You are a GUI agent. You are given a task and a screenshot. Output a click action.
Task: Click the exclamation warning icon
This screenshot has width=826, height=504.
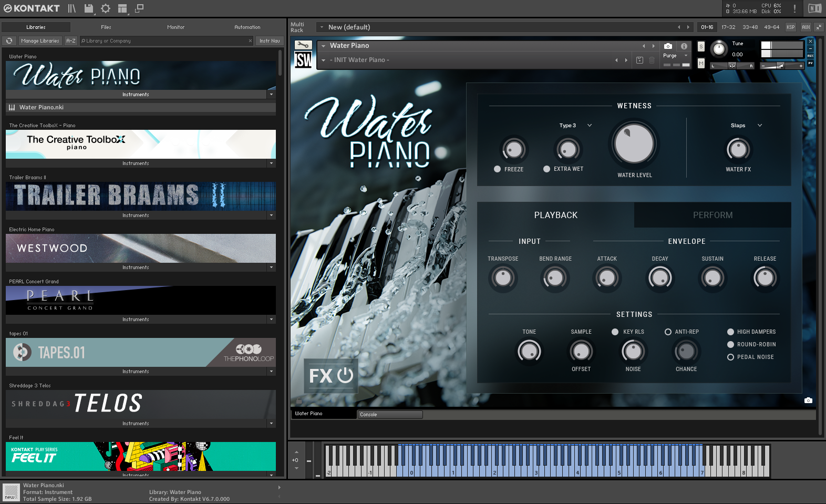click(794, 8)
